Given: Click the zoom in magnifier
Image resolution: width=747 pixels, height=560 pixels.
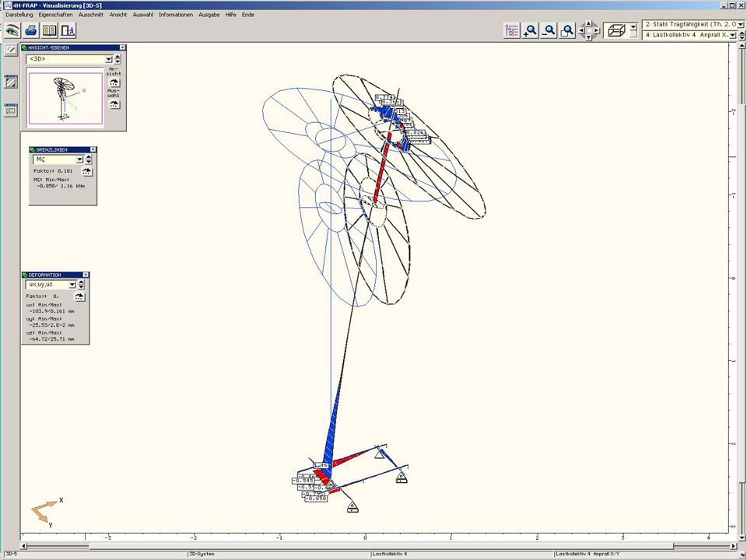Looking at the screenshot, I should point(531,30).
